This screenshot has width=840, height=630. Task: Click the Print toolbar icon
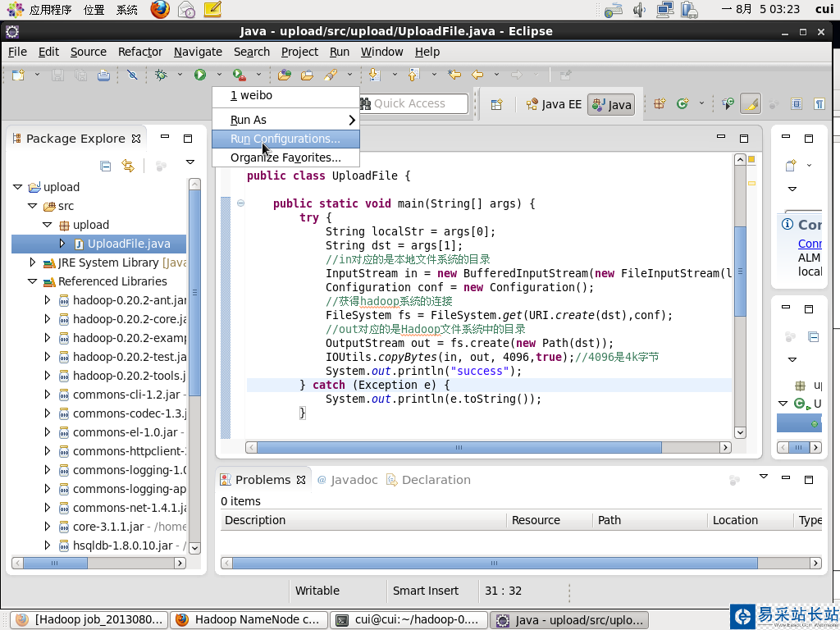tap(103, 75)
